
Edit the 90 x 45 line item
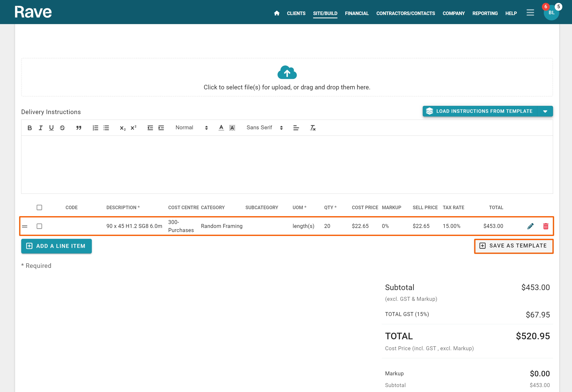click(530, 226)
